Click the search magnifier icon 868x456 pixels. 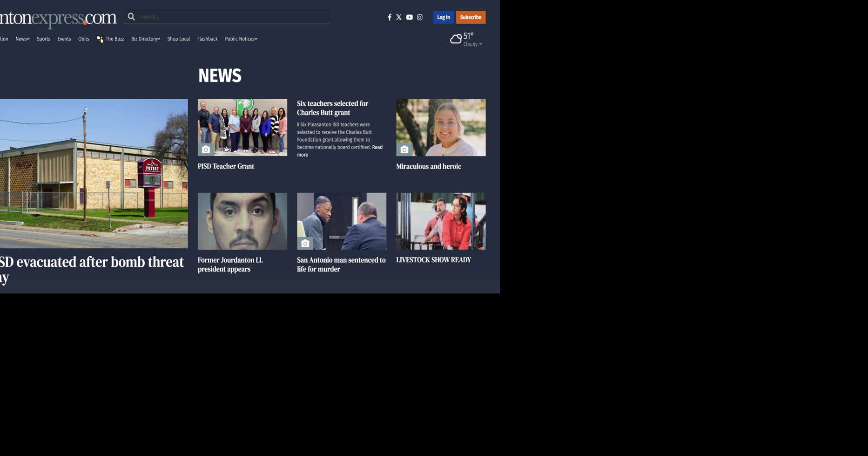tap(131, 16)
